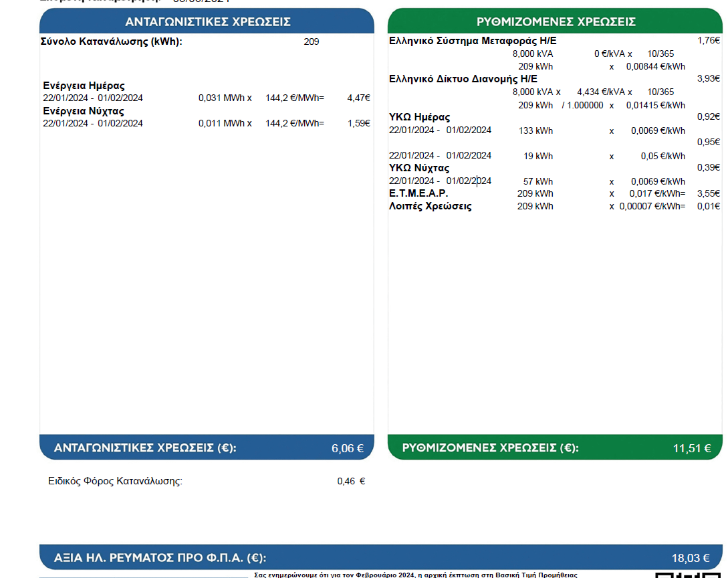Click the / 1.000000 divisor value
Image resolution: width=728 pixels, height=578 pixels.
[582, 105]
